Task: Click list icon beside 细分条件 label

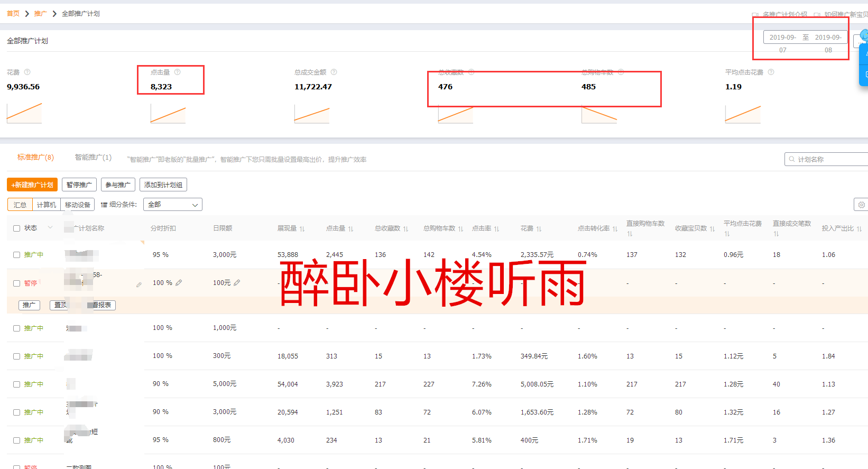Action: click(104, 205)
